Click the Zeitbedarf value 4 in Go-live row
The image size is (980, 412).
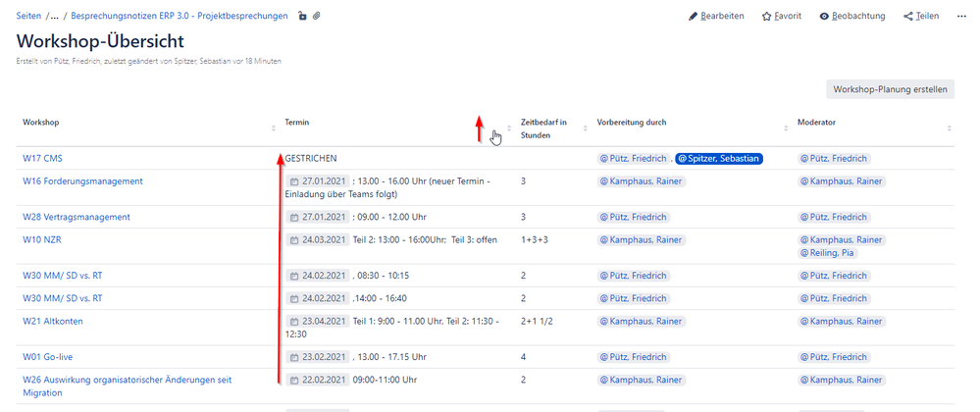point(524,357)
